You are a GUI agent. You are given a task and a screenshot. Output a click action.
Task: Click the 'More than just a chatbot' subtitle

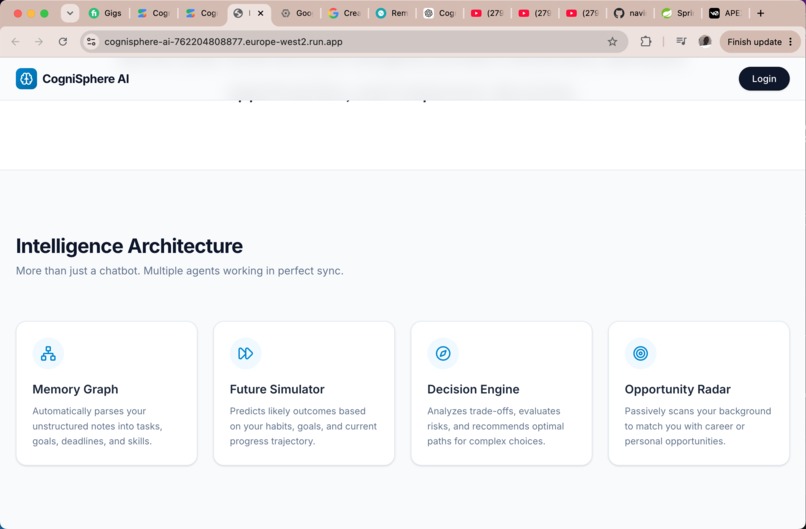(179, 270)
